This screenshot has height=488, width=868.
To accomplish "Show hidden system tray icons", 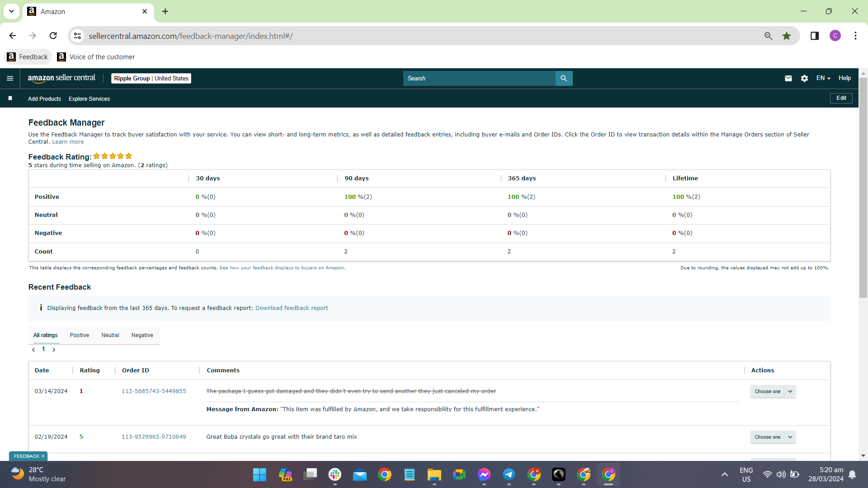I will 725,474.
